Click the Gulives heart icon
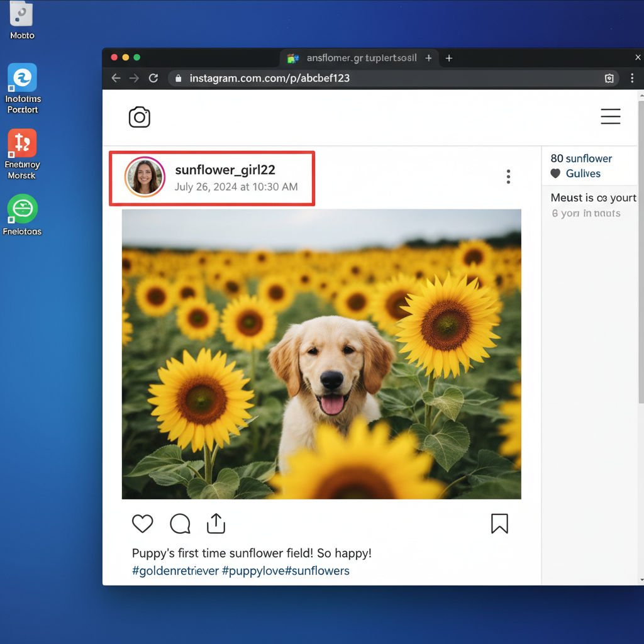 555,174
